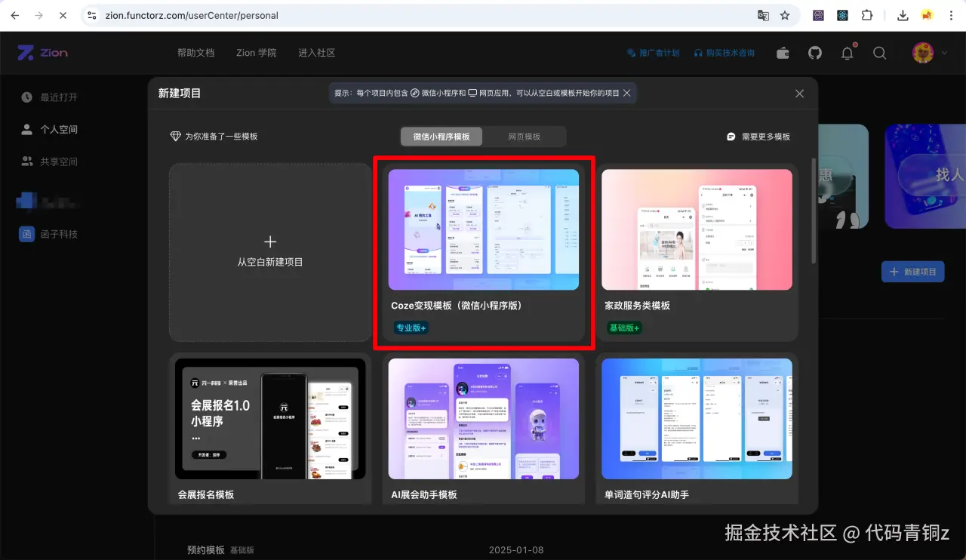
Task: Open the wallet icon in header
Action: click(x=783, y=53)
